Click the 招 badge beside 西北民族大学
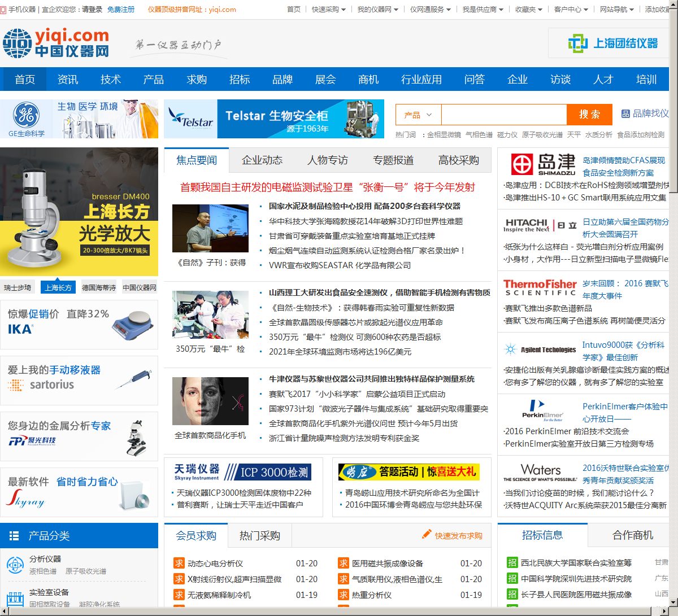 [512, 562]
